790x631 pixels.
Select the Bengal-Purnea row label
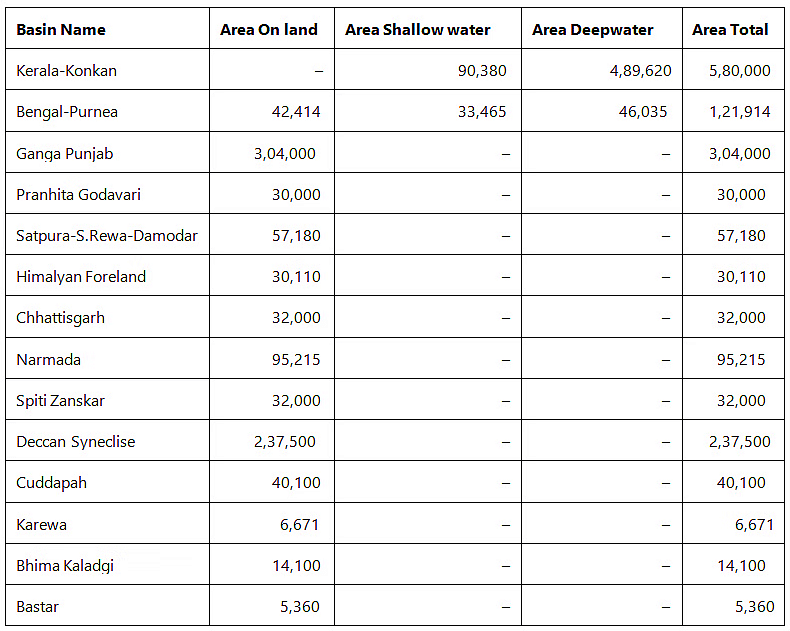[67, 112]
